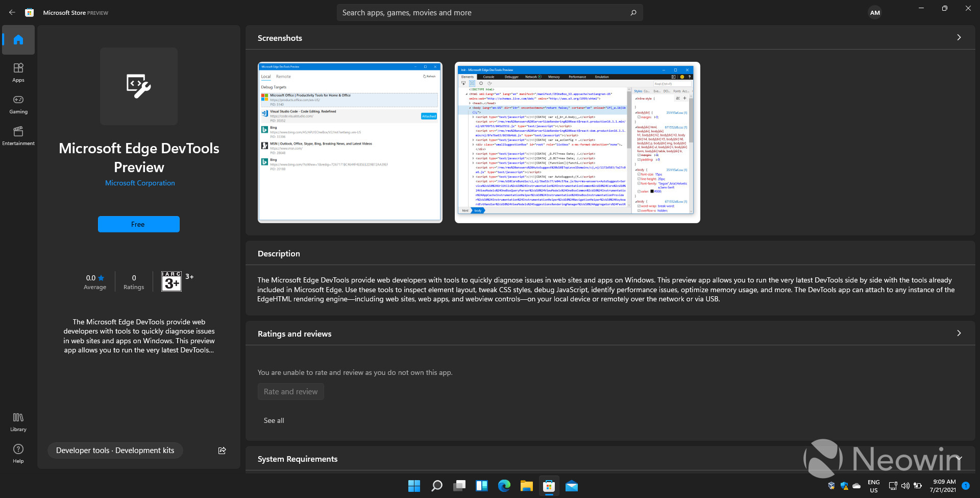Click the search magnifier icon

(633, 12)
